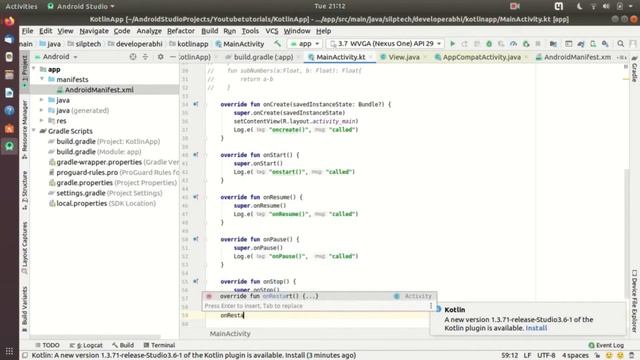
Task: Toggle the Structure tool window side tab
Action: pos(24,190)
